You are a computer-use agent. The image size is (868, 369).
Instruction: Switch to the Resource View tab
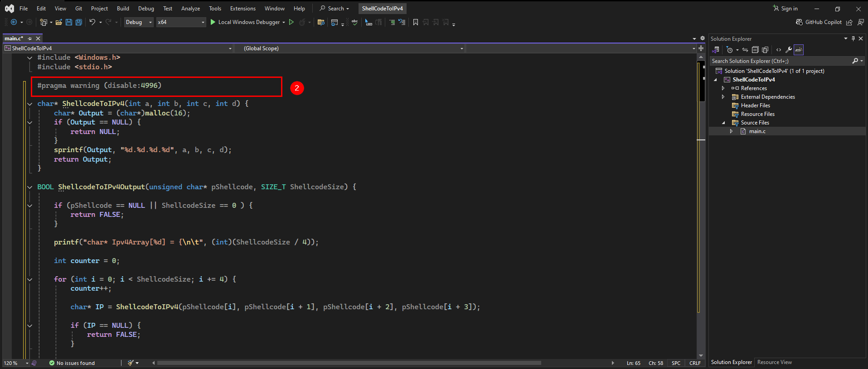[x=775, y=362]
